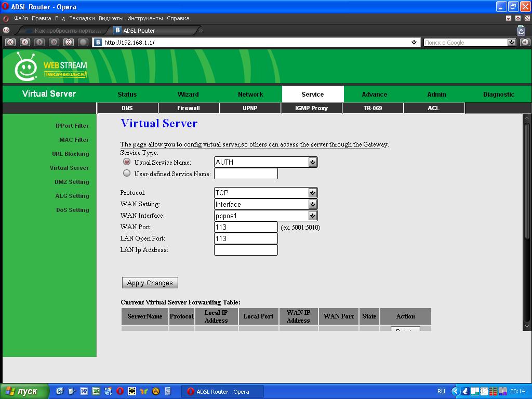Open the Файл menu
This screenshot has width=532, height=399.
[21, 18]
